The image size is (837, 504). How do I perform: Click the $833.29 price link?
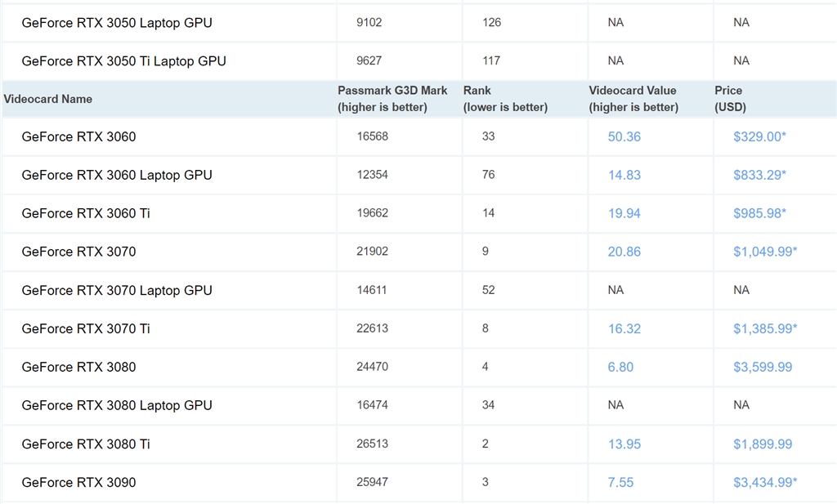[x=759, y=175]
